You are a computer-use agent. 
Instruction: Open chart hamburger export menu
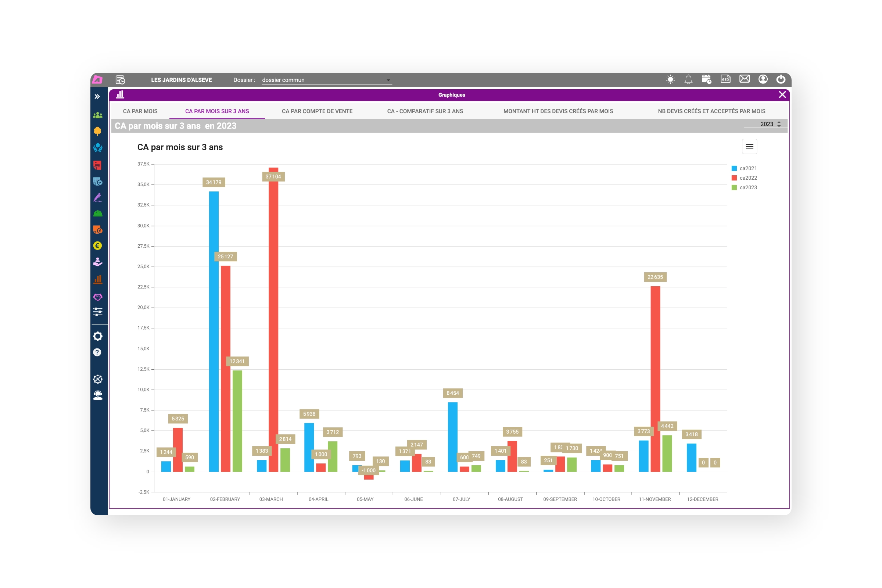coord(749,147)
